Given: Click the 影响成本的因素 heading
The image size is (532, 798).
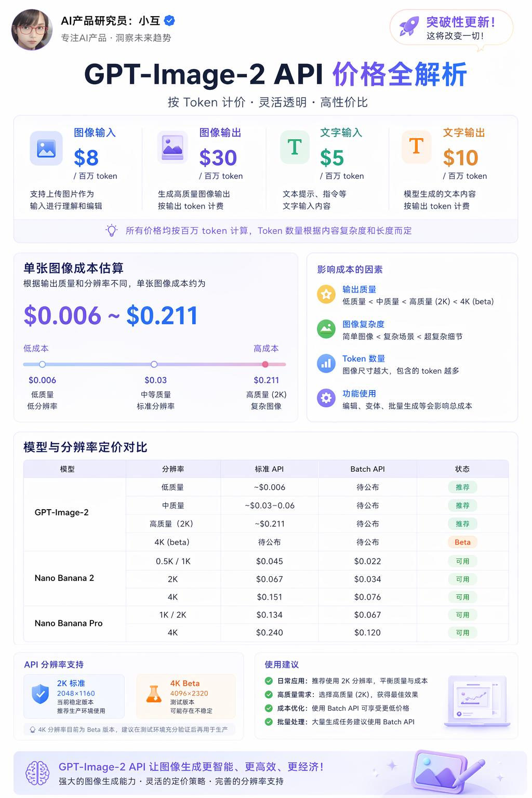Looking at the screenshot, I should click(x=350, y=269).
